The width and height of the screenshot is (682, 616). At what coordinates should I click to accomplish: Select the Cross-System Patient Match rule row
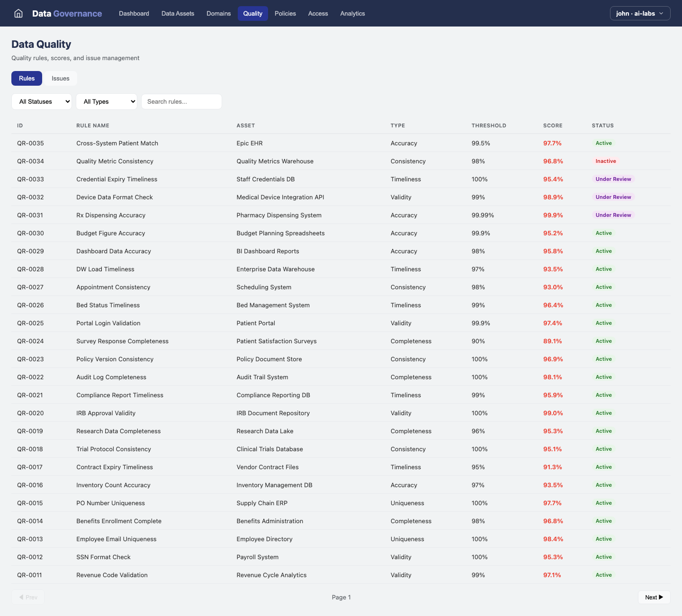point(117,143)
